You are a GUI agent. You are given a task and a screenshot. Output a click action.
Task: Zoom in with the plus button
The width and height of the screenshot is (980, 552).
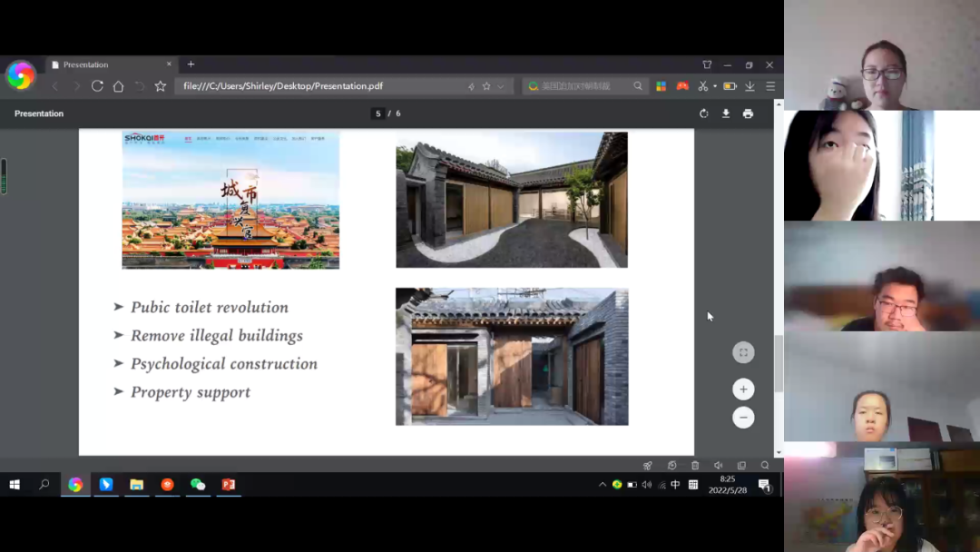click(x=743, y=389)
